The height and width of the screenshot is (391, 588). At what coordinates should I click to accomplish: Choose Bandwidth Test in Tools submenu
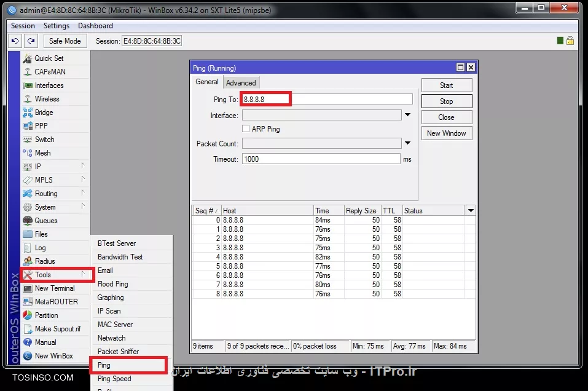coord(132,257)
